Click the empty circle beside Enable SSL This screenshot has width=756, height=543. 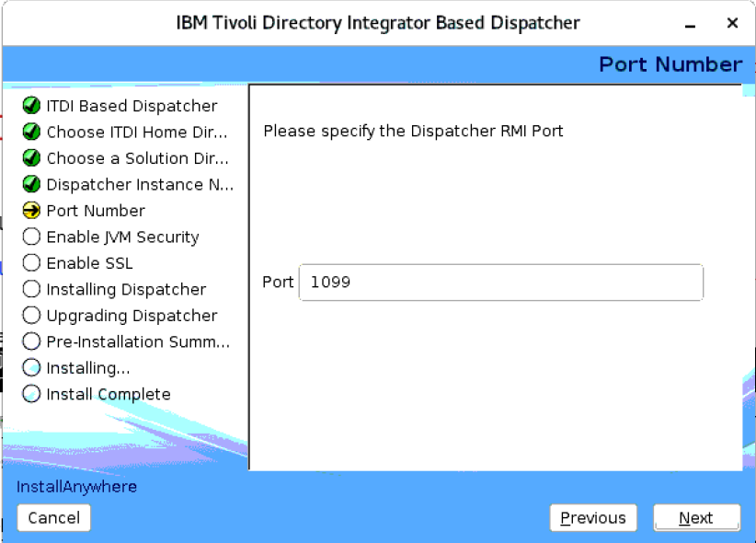coord(31,262)
